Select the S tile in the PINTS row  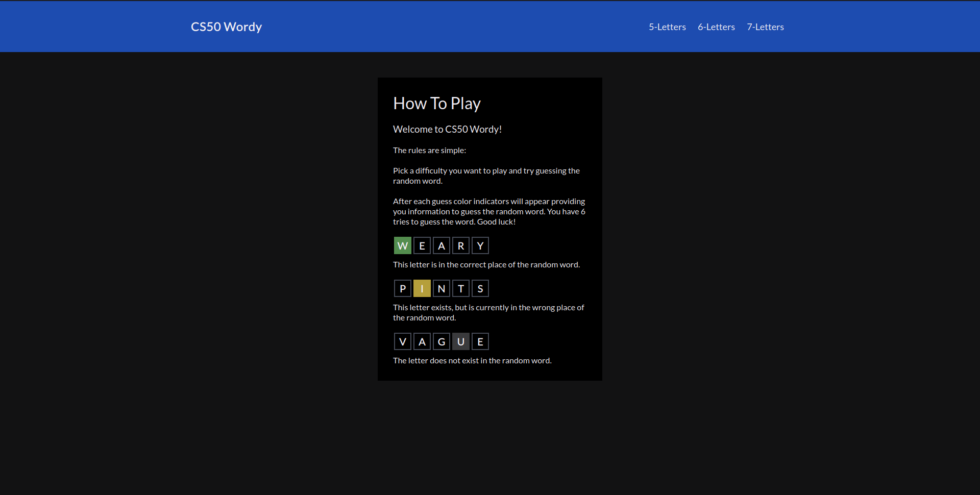point(480,288)
